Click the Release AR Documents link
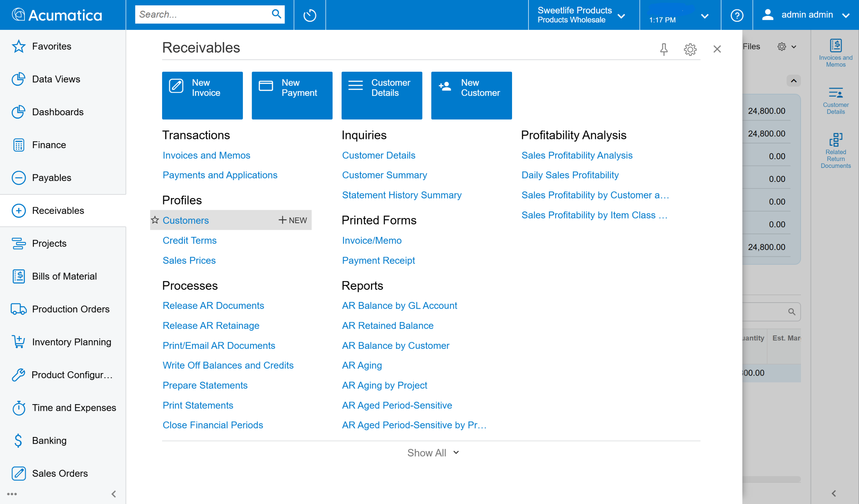This screenshot has height=504, width=859. coord(213,306)
